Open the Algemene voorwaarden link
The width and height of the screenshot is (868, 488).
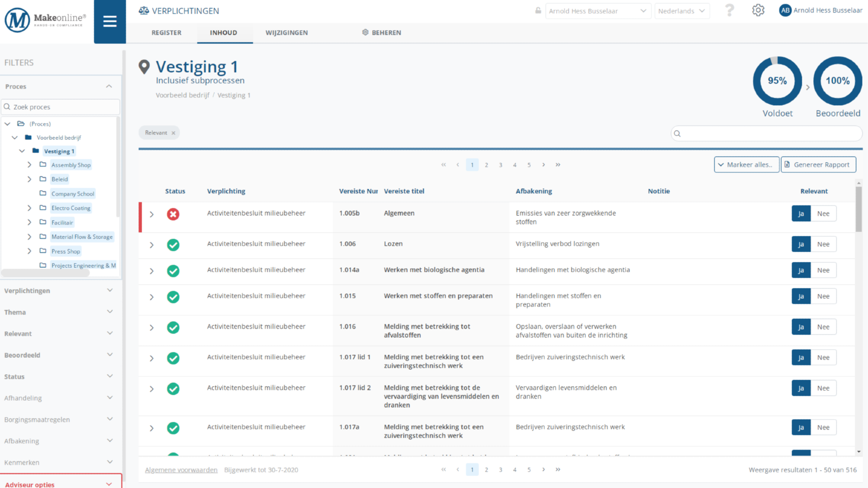(x=181, y=470)
